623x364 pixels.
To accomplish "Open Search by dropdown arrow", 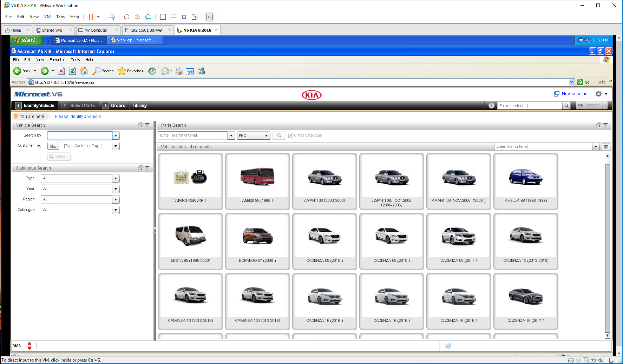I will (116, 135).
